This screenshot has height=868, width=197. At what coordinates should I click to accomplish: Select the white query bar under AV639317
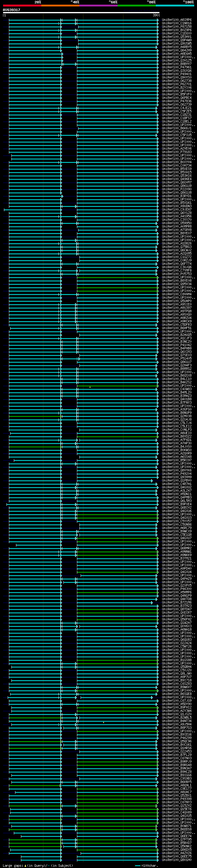(x=81, y=12)
